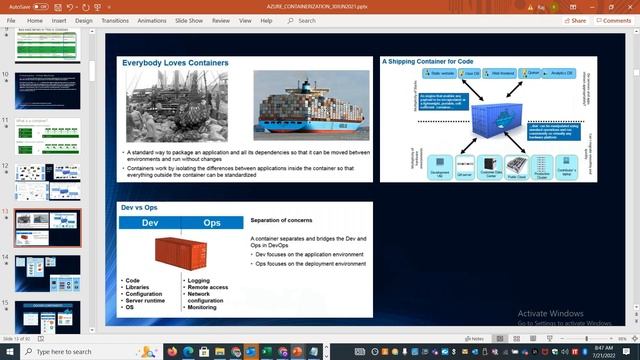Click the Undo icon
This screenshot has height=360, width=640.
[x=70, y=7]
